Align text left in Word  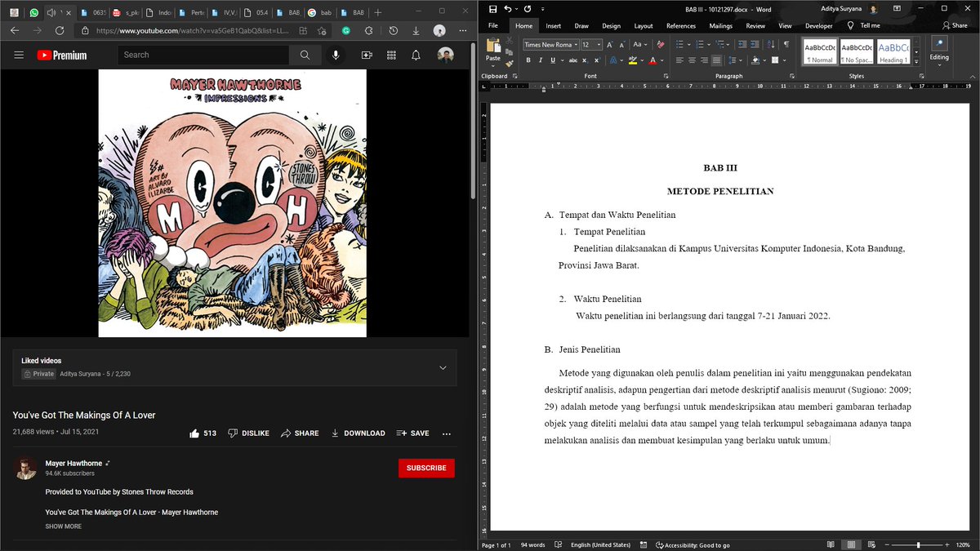(679, 60)
